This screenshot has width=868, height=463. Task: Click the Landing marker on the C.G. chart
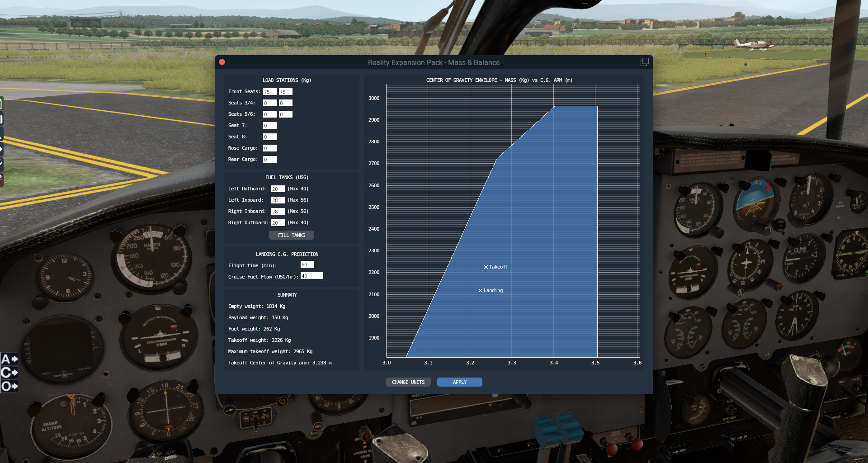pyautogui.click(x=481, y=291)
